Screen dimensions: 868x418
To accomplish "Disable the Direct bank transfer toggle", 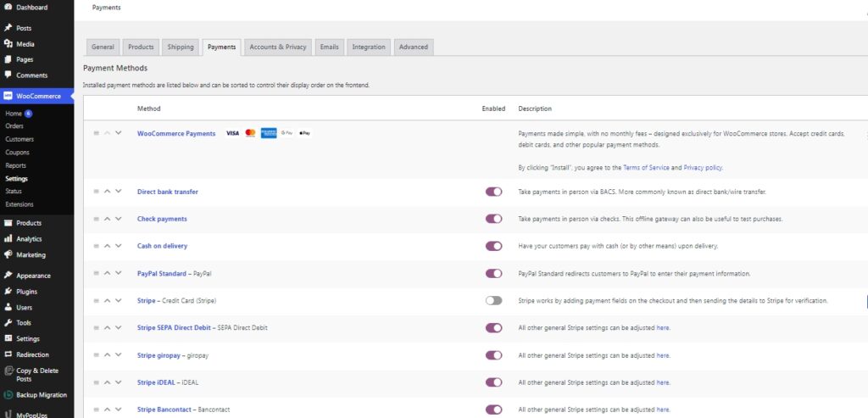I will coord(494,192).
